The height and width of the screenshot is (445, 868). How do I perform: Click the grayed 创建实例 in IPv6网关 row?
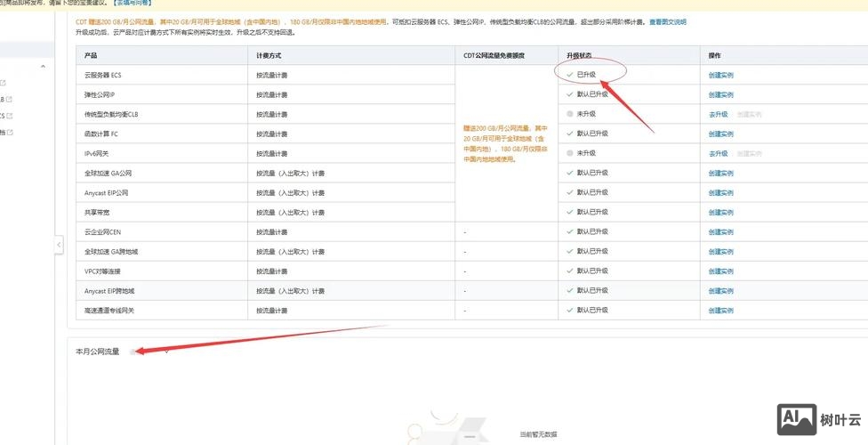(x=749, y=153)
